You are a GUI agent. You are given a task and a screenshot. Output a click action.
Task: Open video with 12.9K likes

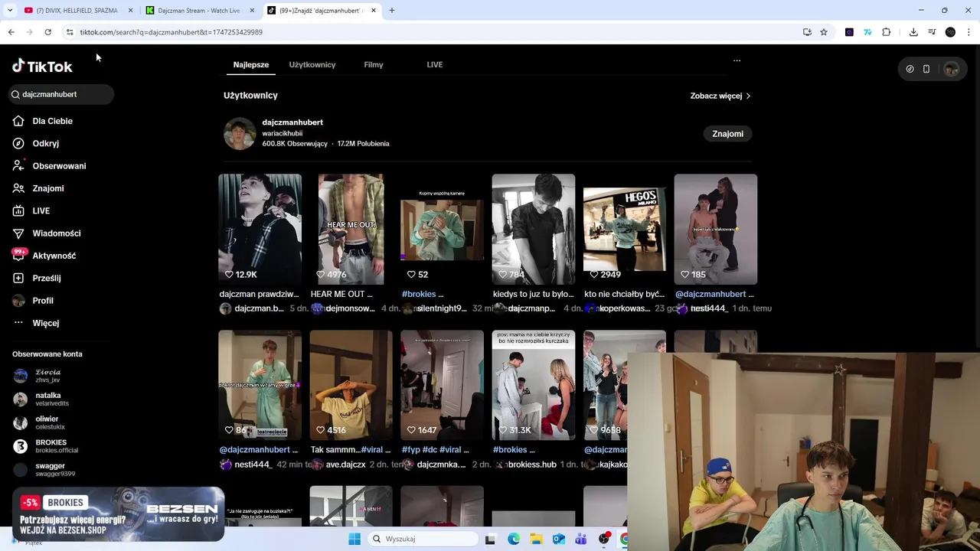(260, 229)
